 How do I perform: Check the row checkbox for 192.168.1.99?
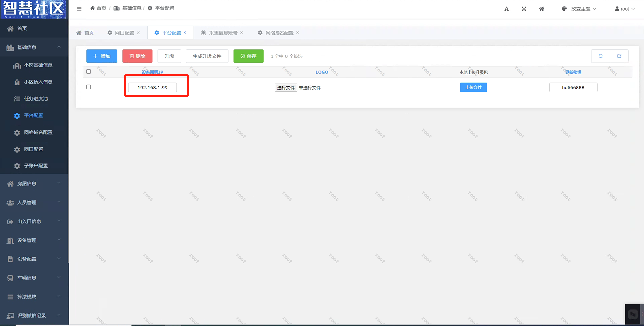click(x=89, y=87)
